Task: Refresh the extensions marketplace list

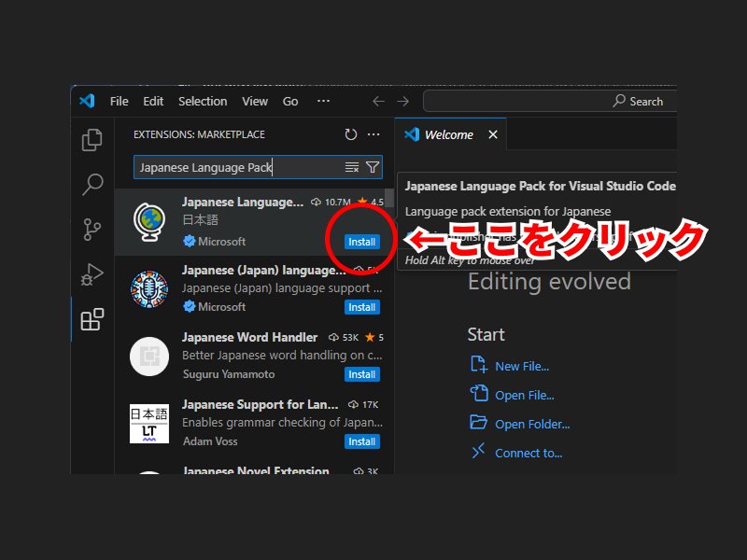Action: point(351,134)
